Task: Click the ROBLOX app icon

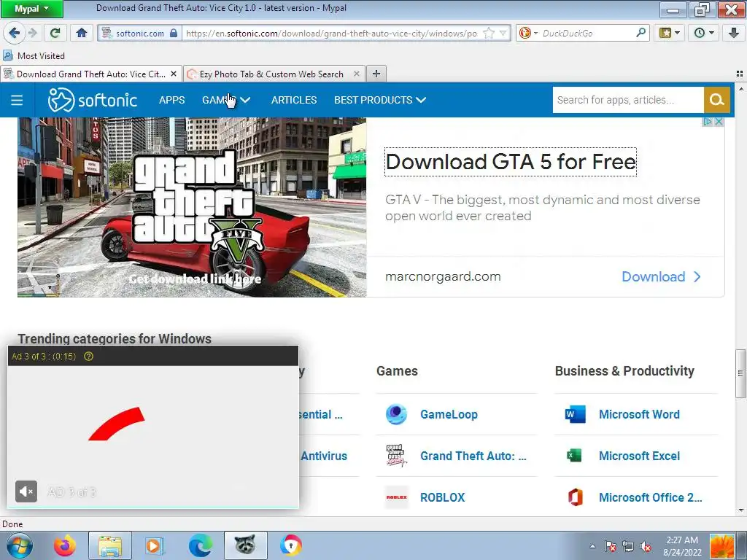Action: tap(396, 497)
